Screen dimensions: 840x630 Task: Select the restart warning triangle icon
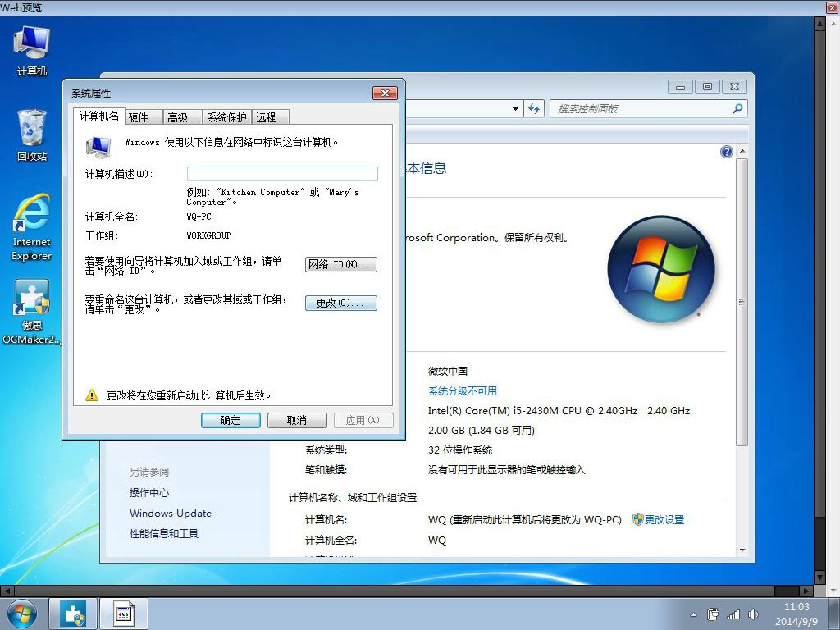click(x=92, y=395)
